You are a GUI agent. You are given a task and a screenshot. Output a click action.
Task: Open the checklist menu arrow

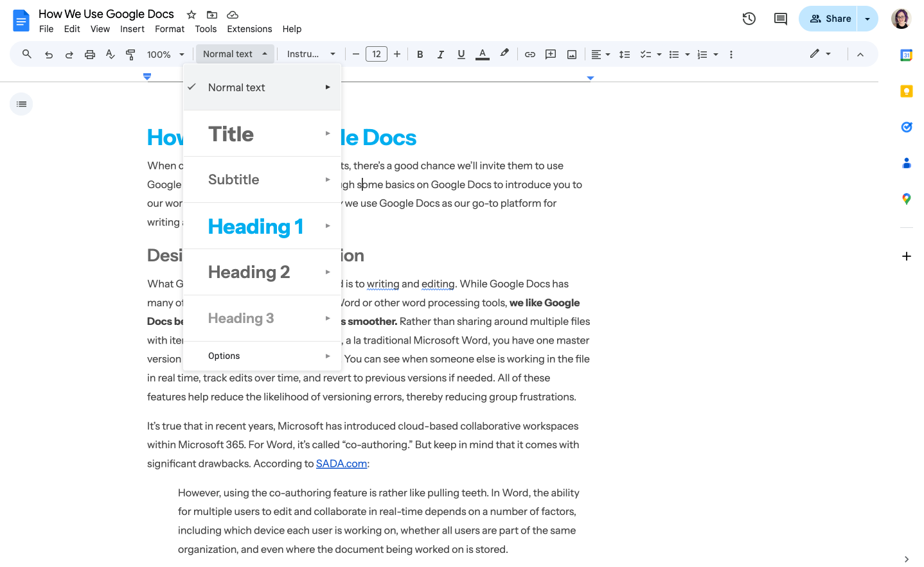(659, 55)
